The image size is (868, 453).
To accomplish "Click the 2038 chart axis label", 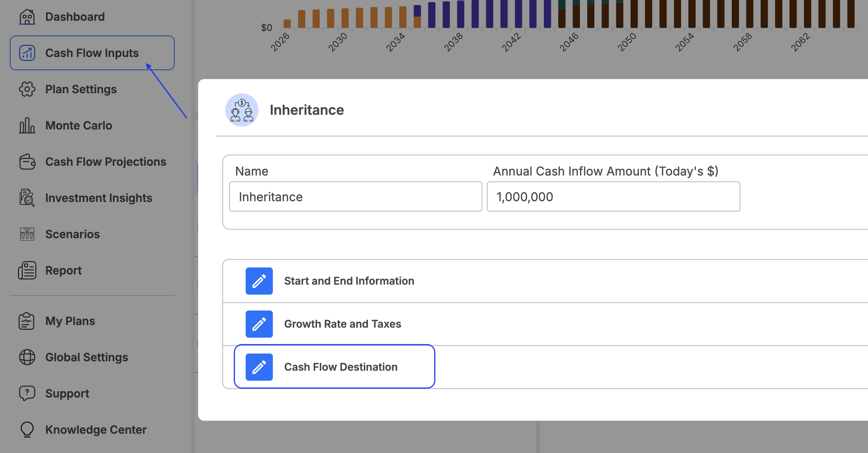I will pos(453,42).
